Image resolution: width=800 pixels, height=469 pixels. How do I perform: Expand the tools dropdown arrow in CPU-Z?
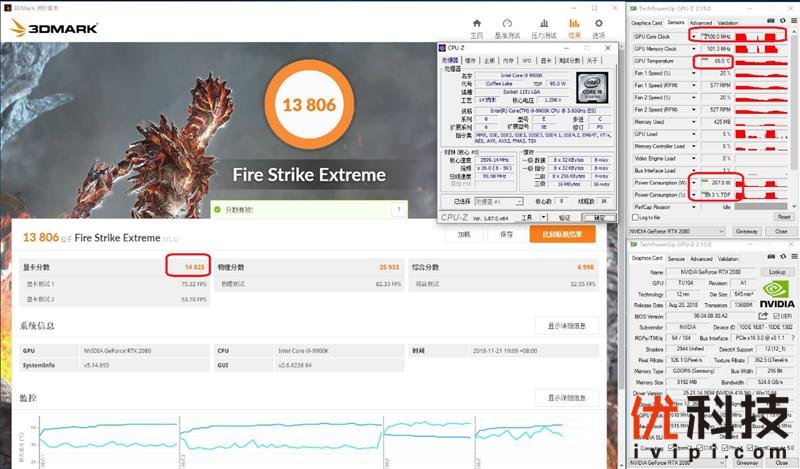pyautogui.click(x=543, y=217)
